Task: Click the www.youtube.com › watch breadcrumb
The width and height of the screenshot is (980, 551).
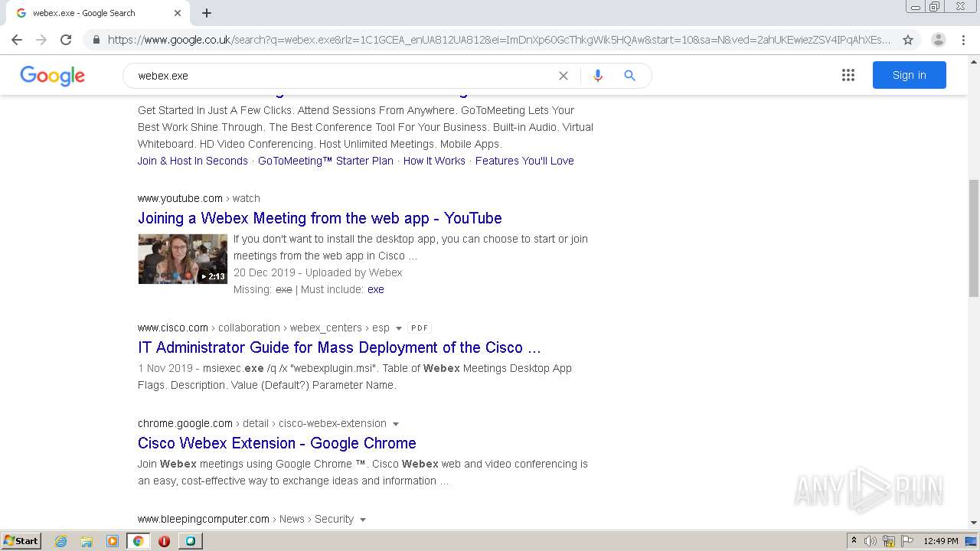Action: (x=199, y=198)
